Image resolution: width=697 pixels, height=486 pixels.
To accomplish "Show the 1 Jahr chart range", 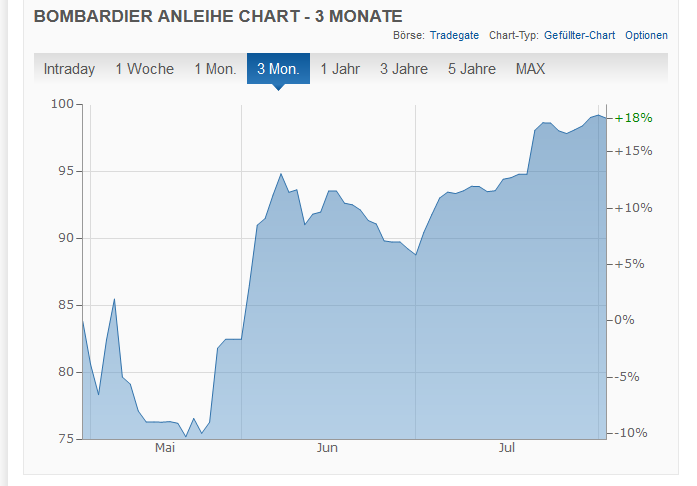I will (340, 69).
